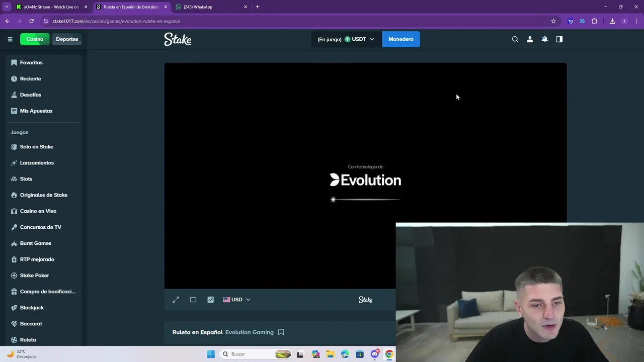The image size is (644, 362).
Task: Open Ruleta category in sidebar
Action: 44,340
